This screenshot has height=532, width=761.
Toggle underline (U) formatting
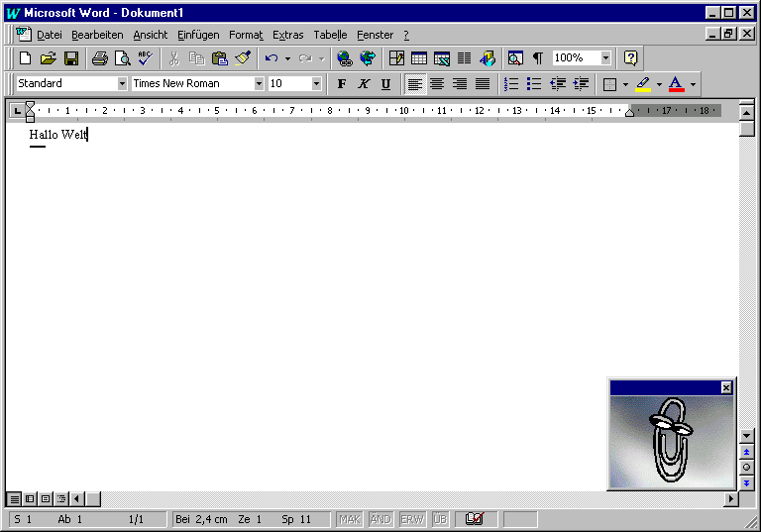385,83
